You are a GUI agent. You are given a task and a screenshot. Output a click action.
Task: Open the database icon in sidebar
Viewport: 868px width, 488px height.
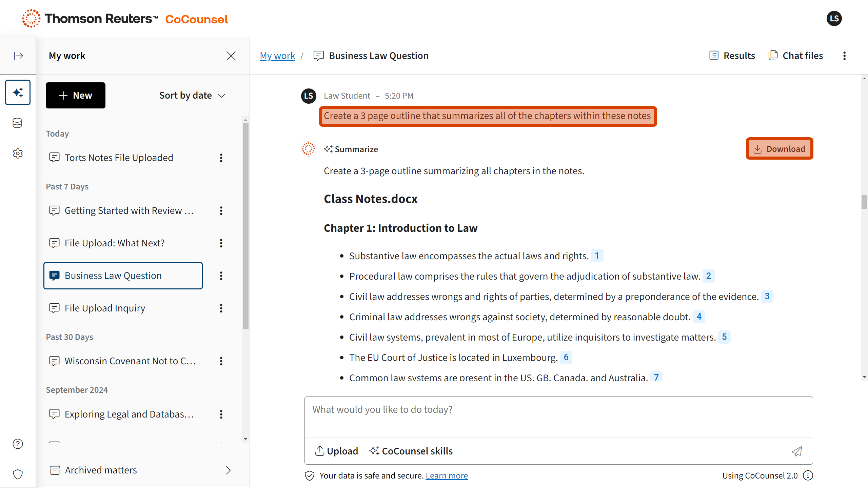click(x=17, y=123)
